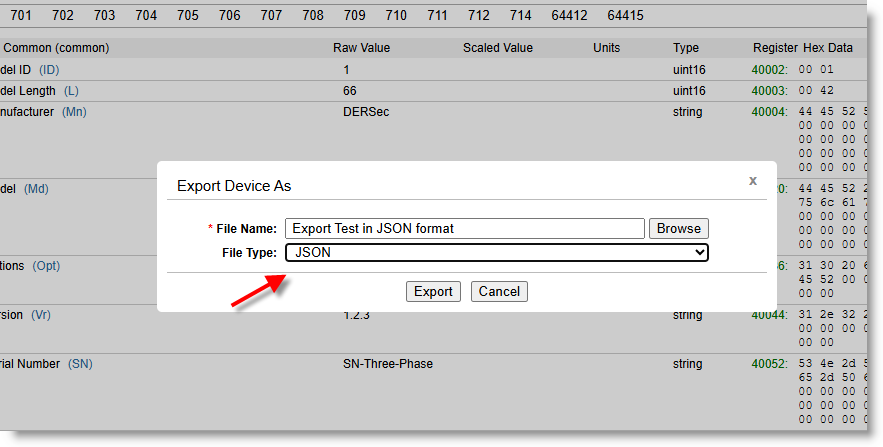Open model tab 706
The image size is (883, 447).
(x=230, y=15)
